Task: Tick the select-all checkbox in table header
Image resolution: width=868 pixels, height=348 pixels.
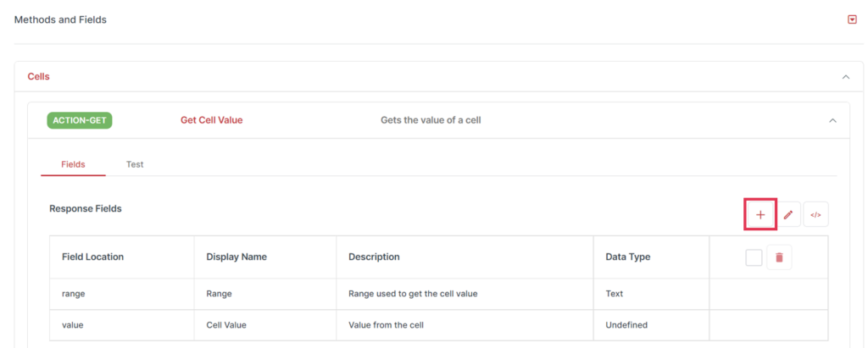Action: (x=754, y=257)
